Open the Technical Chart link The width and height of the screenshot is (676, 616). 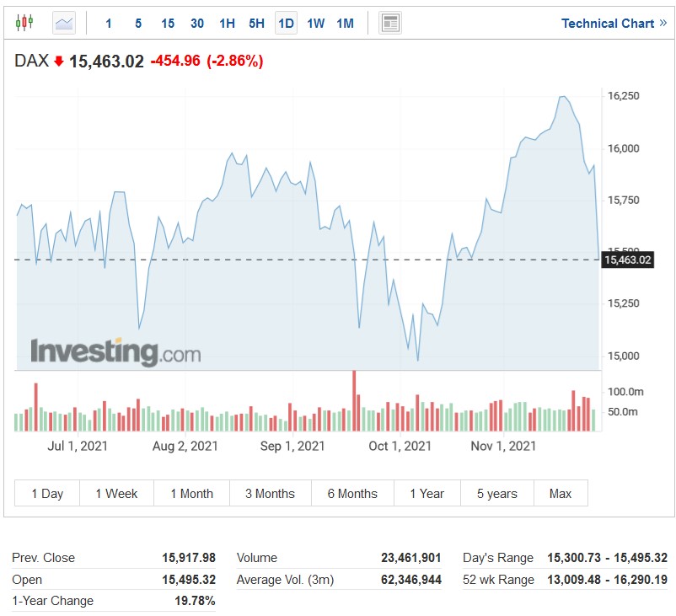click(x=614, y=24)
